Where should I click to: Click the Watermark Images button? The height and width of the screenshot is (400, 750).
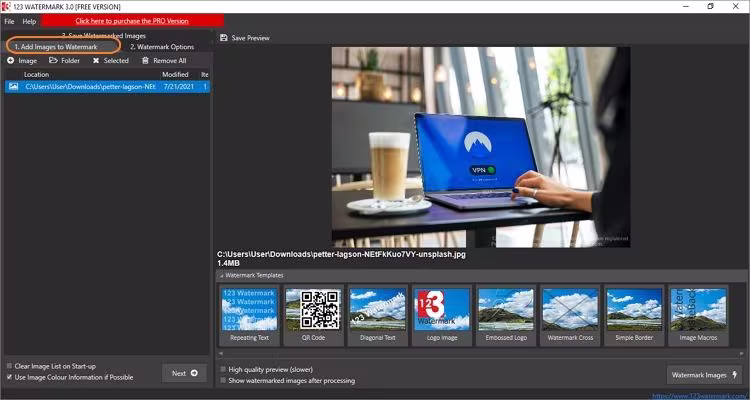704,375
